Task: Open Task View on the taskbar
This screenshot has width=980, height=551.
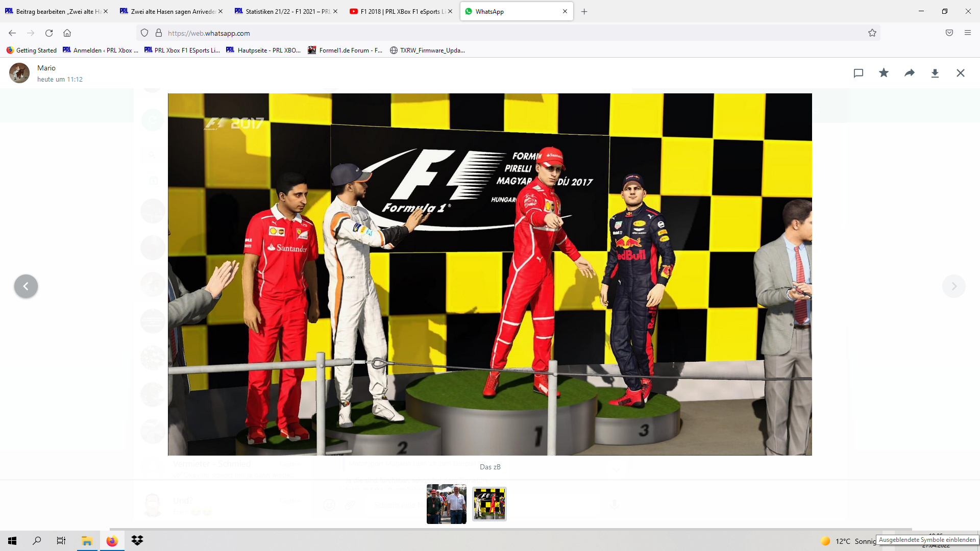Action: [x=61, y=541]
